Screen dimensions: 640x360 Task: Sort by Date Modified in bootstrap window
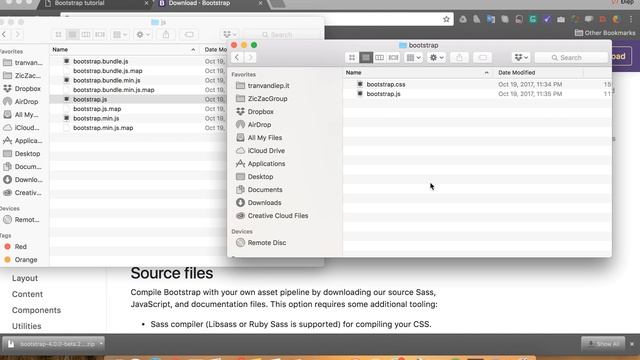pos(538,73)
